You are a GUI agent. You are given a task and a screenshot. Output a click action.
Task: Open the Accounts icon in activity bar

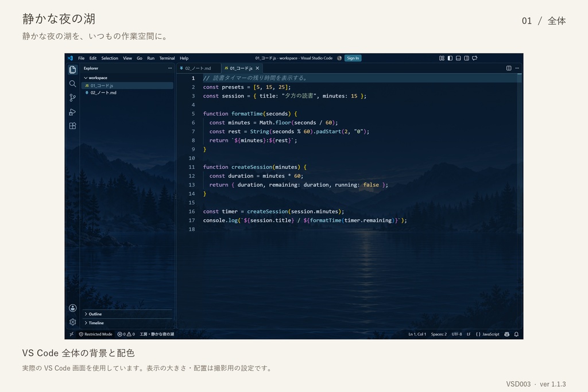72,308
